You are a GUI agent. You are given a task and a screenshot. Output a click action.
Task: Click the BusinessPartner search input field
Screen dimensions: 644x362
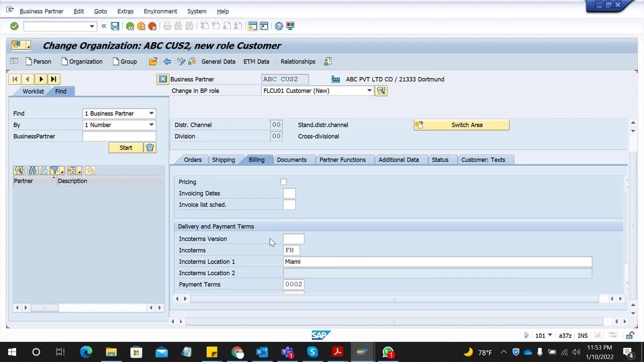pyautogui.click(x=119, y=136)
